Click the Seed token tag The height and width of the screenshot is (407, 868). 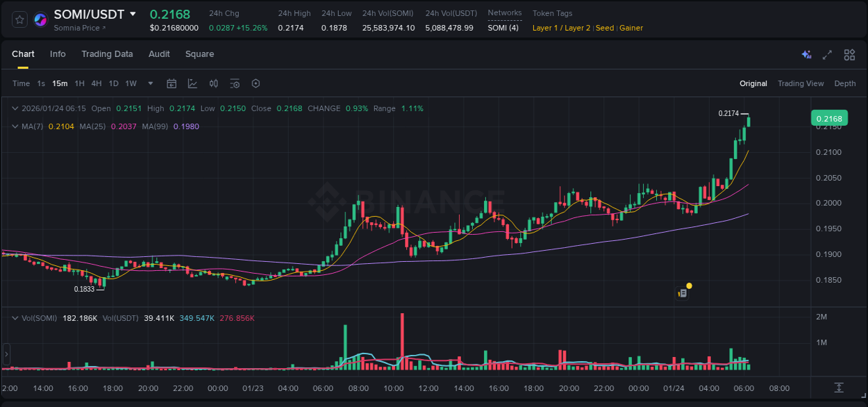[604, 28]
